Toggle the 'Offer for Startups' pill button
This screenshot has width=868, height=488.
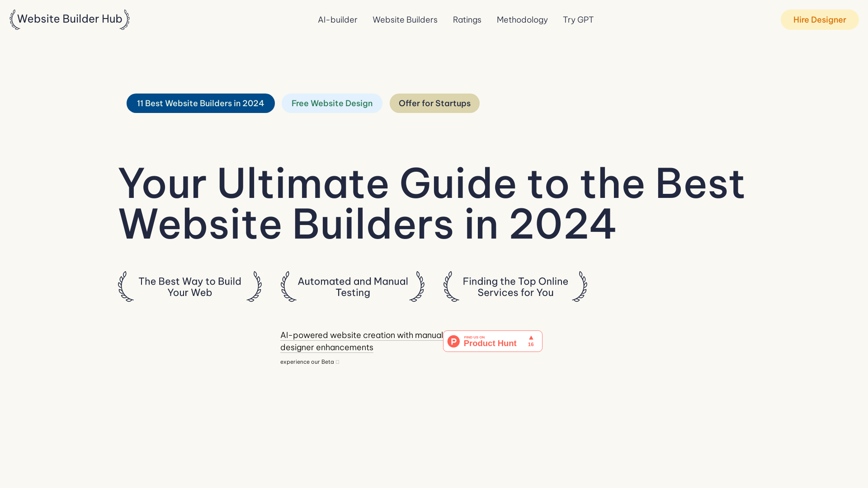434,103
